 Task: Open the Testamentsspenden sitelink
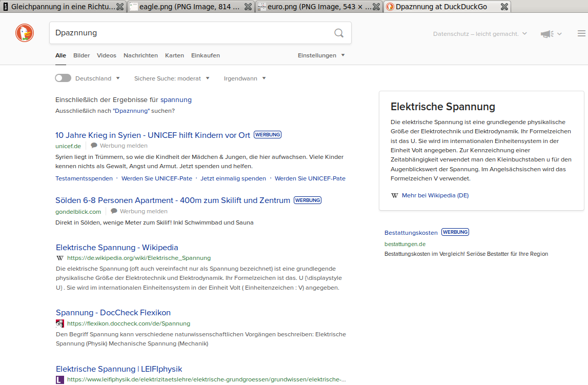point(84,178)
